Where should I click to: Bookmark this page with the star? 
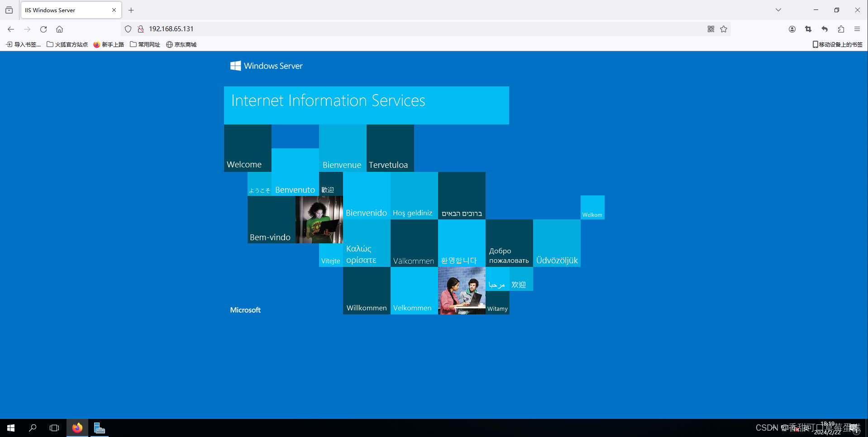[x=724, y=29]
